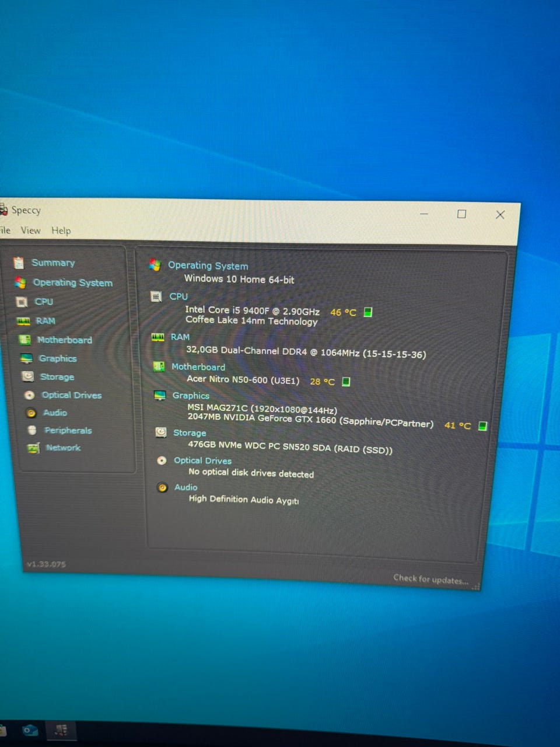Image resolution: width=560 pixels, height=747 pixels.
Task: Select Summary in the sidebar
Action: click(x=53, y=263)
